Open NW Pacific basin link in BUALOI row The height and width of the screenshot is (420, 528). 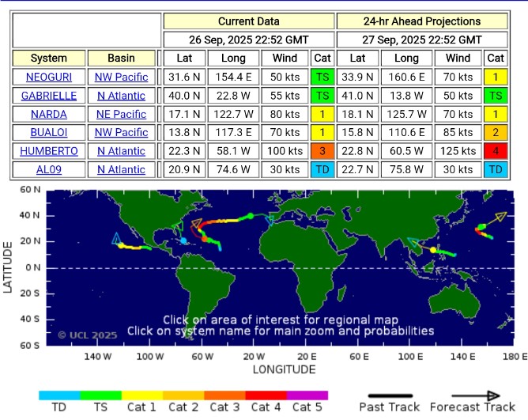click(121, 132)
